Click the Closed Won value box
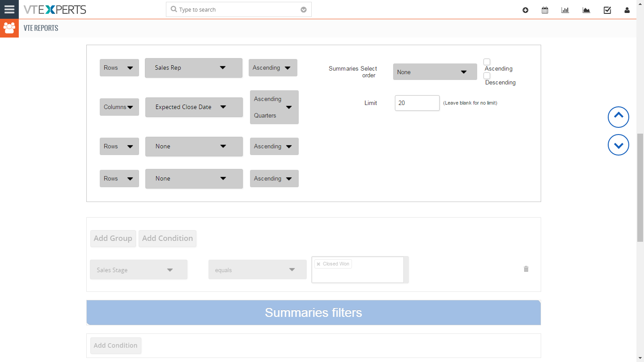Screen dimensions: 644x362 tap(358, 270)
